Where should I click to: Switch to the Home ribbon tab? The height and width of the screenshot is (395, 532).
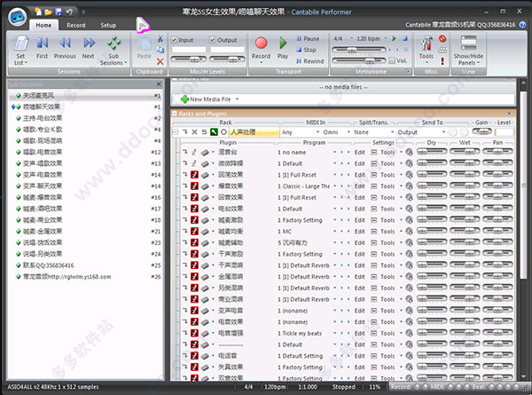pos(43,25)
